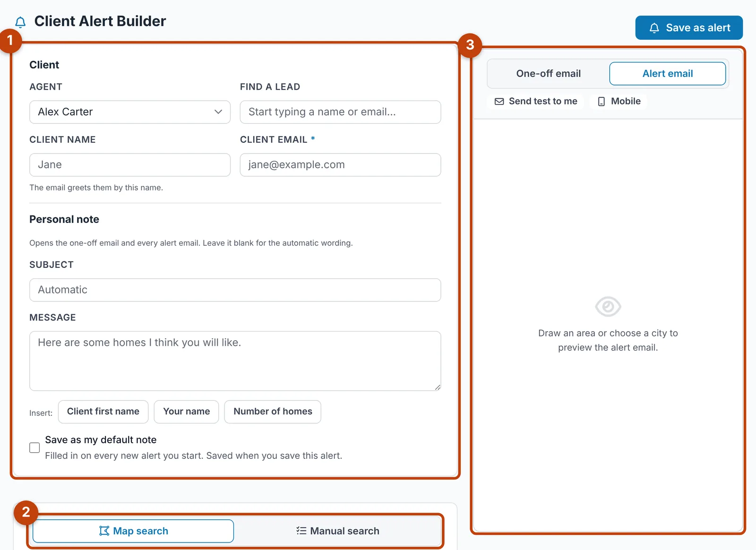Click the 'The email greets them by this name.' hint

point(96,188)
